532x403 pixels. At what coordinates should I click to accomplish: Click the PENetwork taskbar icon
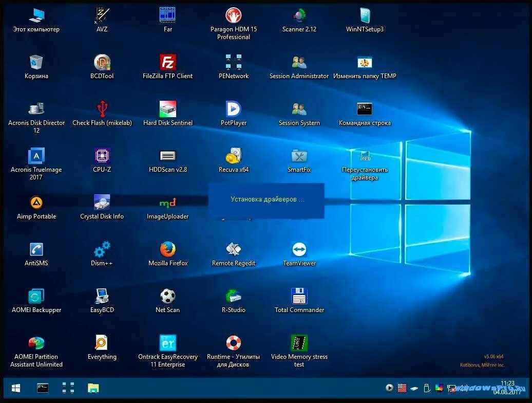coord(68,388)
